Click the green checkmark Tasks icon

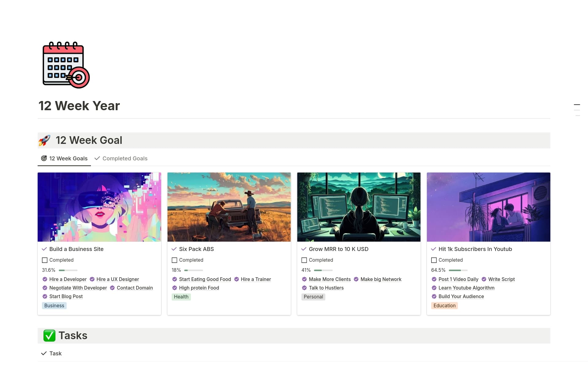pyautogui.click(x=49, y=335)
